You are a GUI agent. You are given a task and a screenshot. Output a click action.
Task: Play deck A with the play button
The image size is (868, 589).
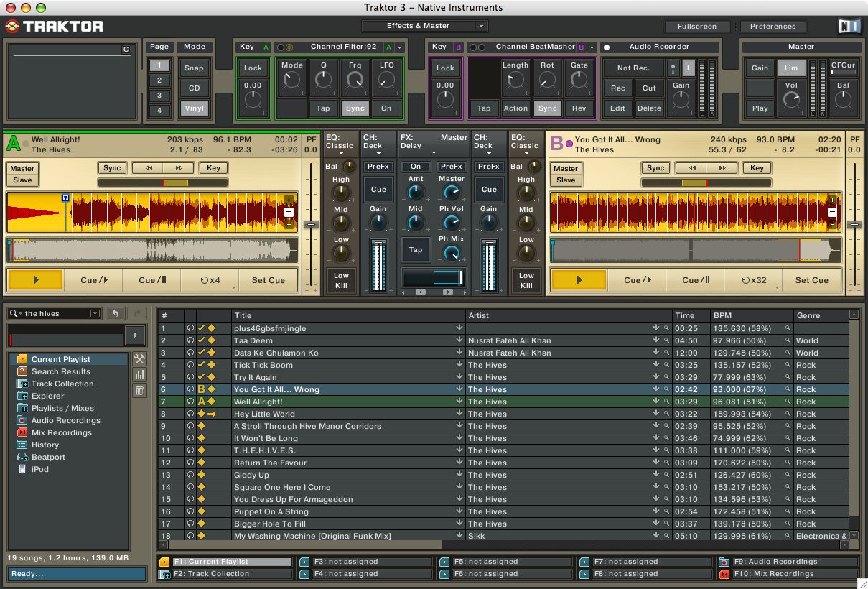(36, 280)
